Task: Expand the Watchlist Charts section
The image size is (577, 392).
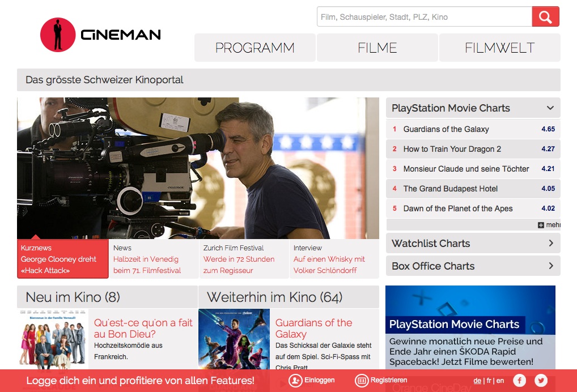Action: coord(550,244)
